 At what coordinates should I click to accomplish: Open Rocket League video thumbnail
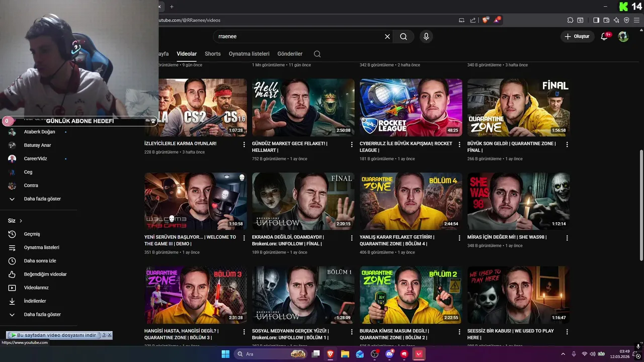point(411,107)
